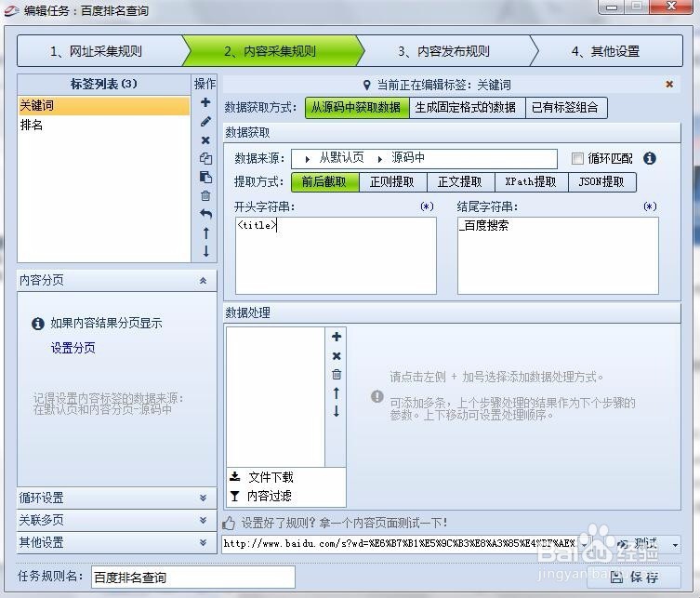This screenshot has width=700, height=598.
Task: Choose JSON提取 extraction method
Action: point(601,181)
